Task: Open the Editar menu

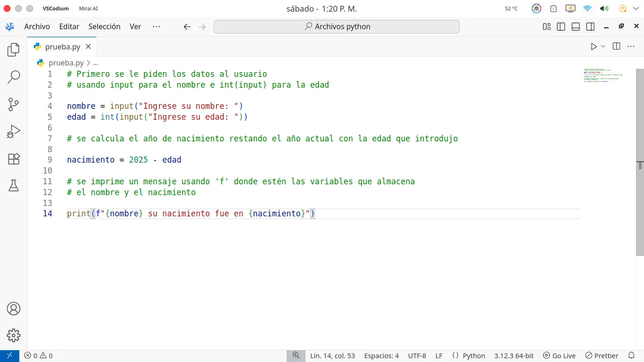Action: 69,26
